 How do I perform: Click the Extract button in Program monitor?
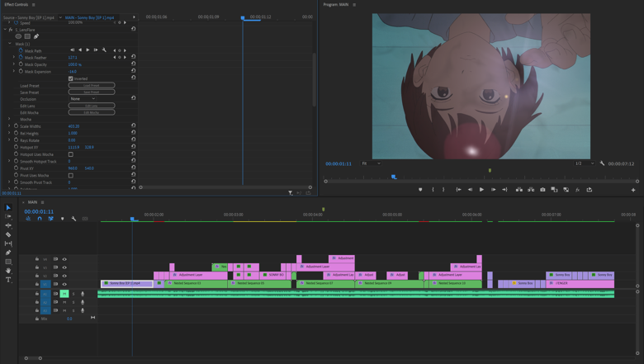(531, 190)
